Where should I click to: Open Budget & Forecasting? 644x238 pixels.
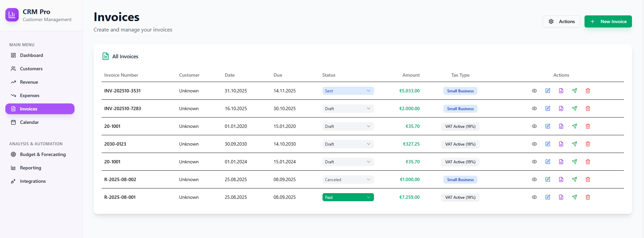pos(40,154)
